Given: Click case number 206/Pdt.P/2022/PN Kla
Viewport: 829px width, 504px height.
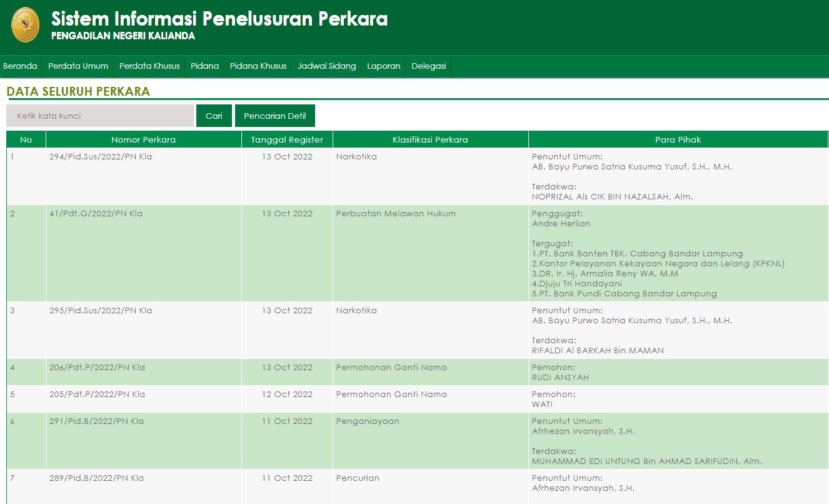Looking at the screenshot, I should pos(97,368).
